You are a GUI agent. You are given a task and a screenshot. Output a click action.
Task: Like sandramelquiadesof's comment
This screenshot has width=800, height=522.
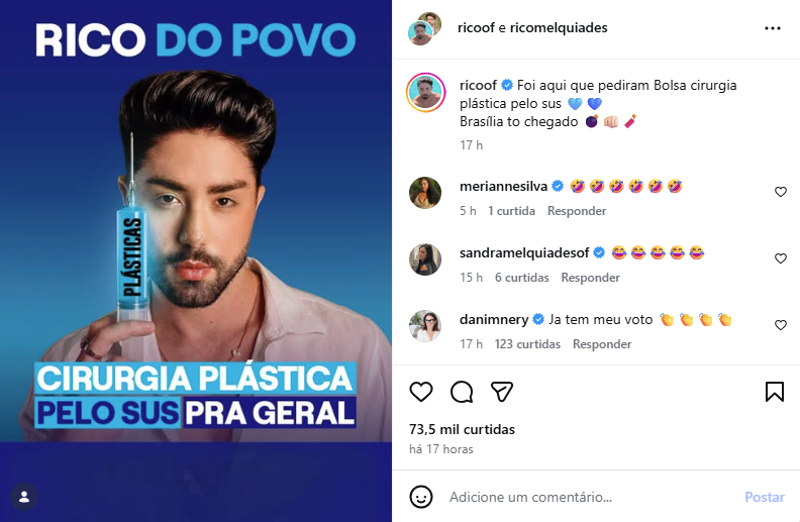pyautogui.click(x=781, y=258)
